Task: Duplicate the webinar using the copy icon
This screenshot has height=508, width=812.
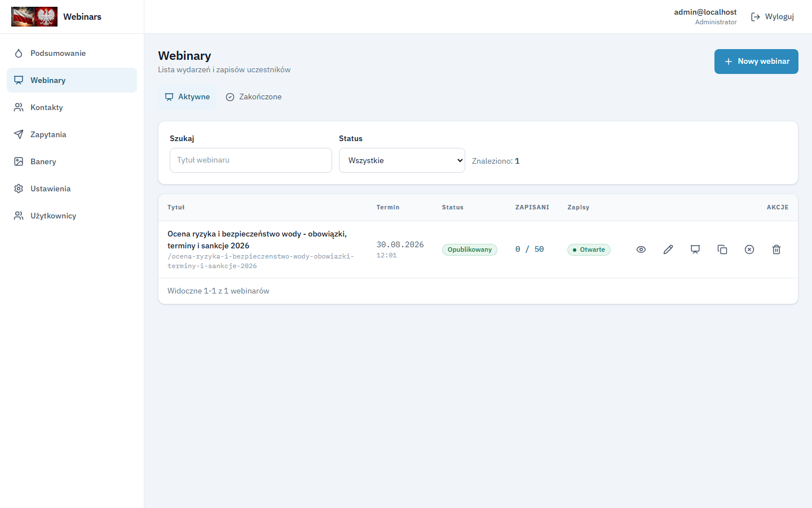Action: (x=722, y=249)
